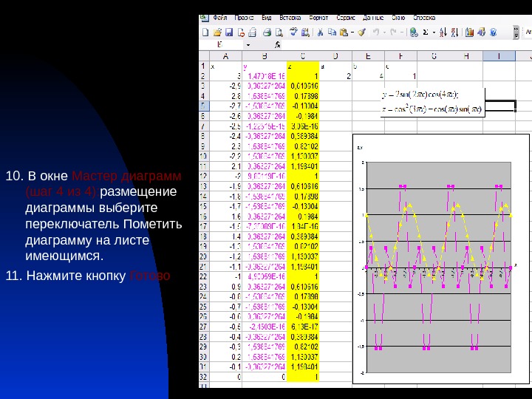Viewport: 532px width, 399px height.
Task: Click the New workbook icon
Action: (x=206, y=33)
